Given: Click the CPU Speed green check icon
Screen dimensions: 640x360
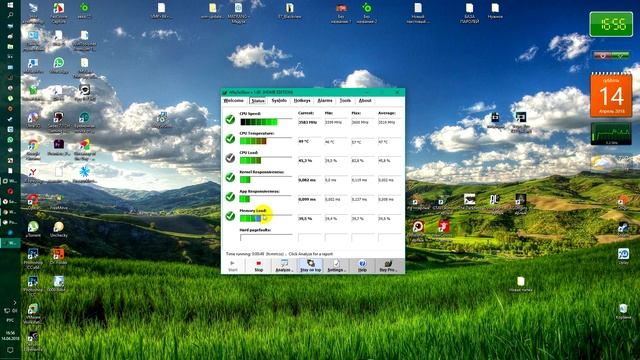Looking at the screenshot, I should click(x=230, y=119).
